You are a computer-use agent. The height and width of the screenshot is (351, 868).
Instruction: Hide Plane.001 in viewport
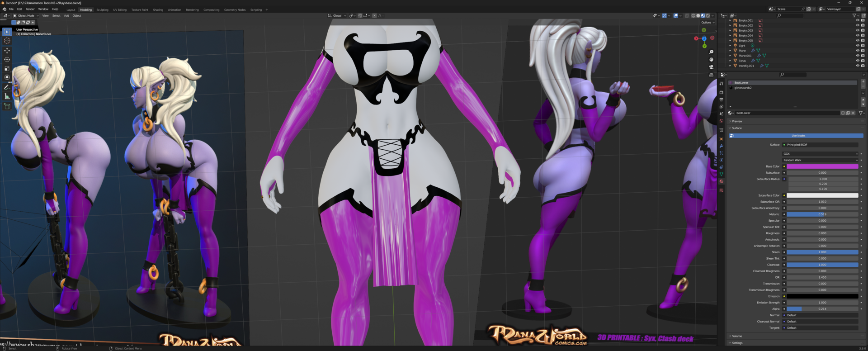(858, 56)
